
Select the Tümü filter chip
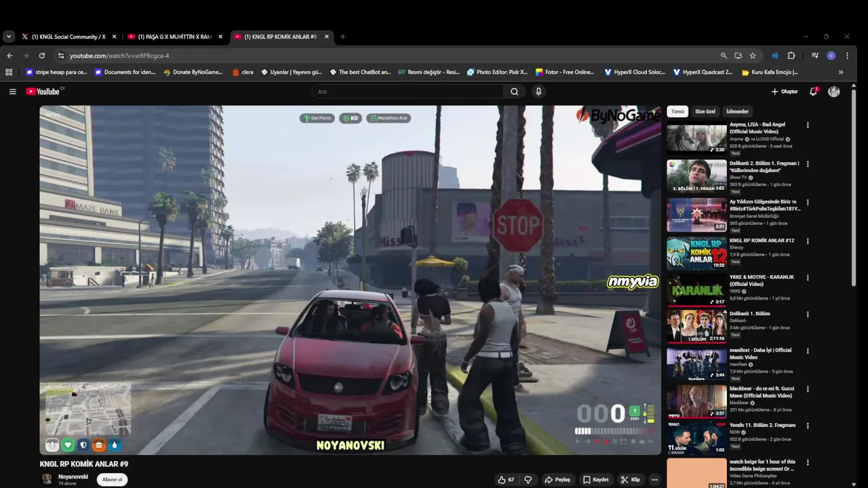click(677, 111)
